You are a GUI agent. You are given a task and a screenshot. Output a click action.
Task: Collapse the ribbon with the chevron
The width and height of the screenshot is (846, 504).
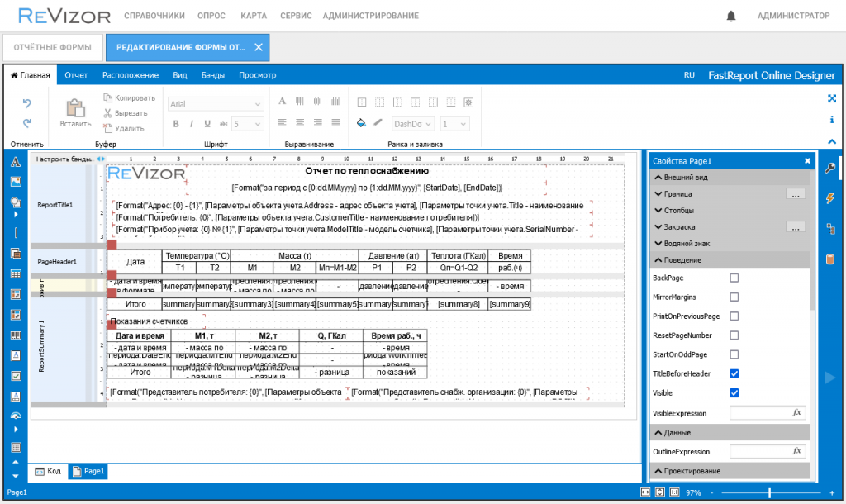click(832, 141)
